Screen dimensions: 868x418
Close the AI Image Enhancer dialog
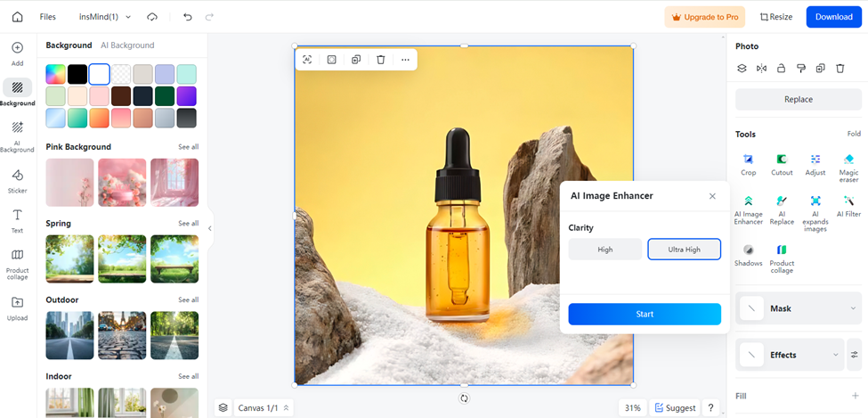712,196
